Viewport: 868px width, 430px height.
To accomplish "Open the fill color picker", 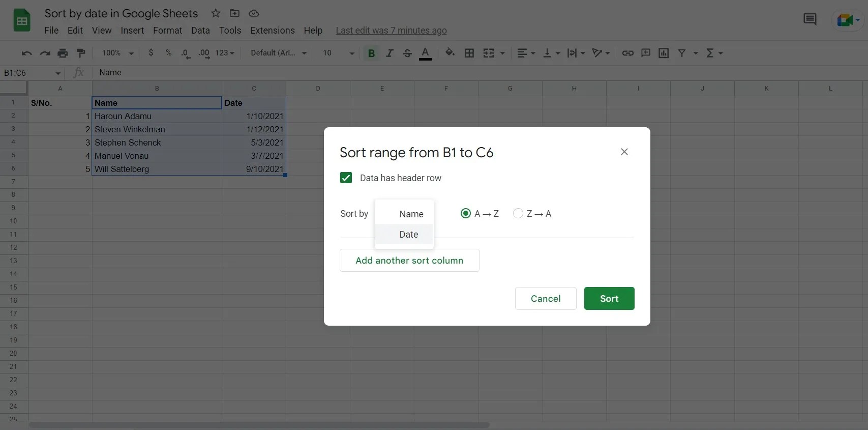I will pyautogui.click(x=450, y=52).
